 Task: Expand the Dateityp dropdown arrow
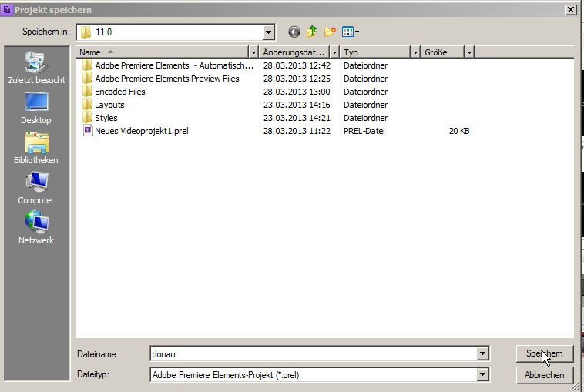483,374
